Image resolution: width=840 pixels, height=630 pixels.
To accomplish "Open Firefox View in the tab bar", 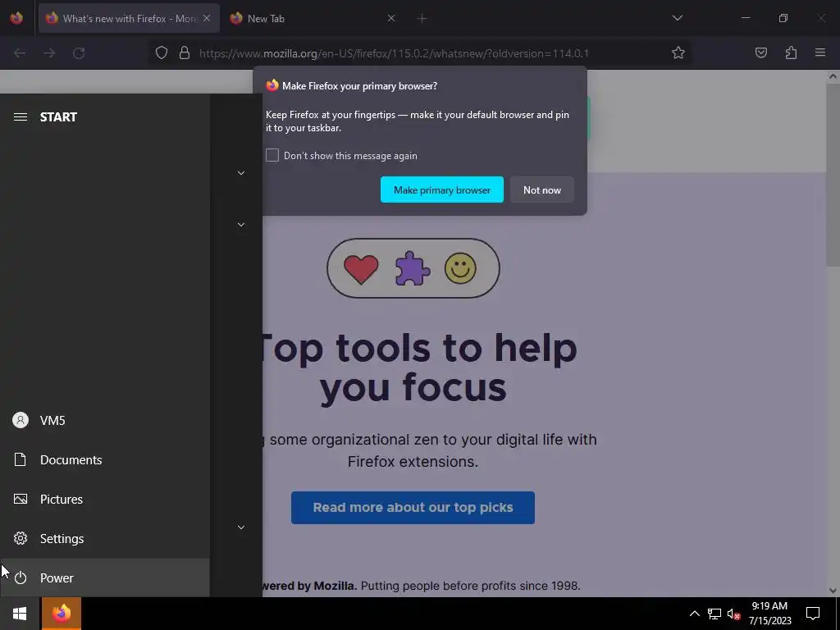I will click(16, 18).
